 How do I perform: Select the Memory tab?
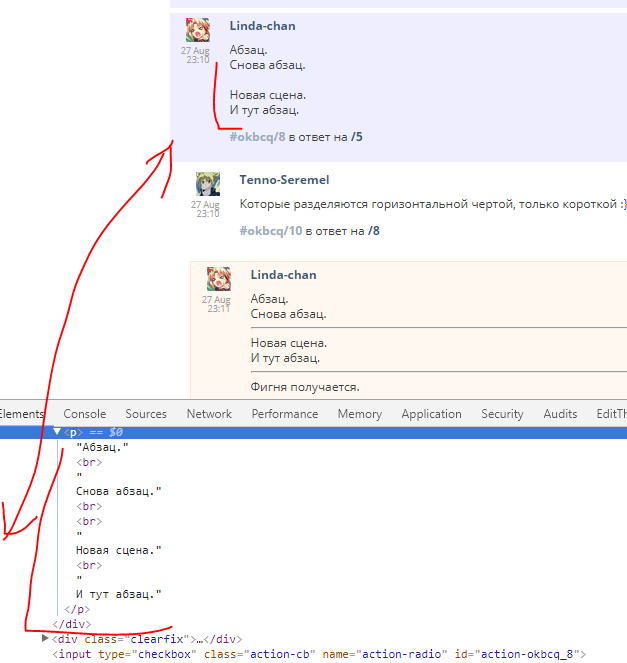click(359, 414)
